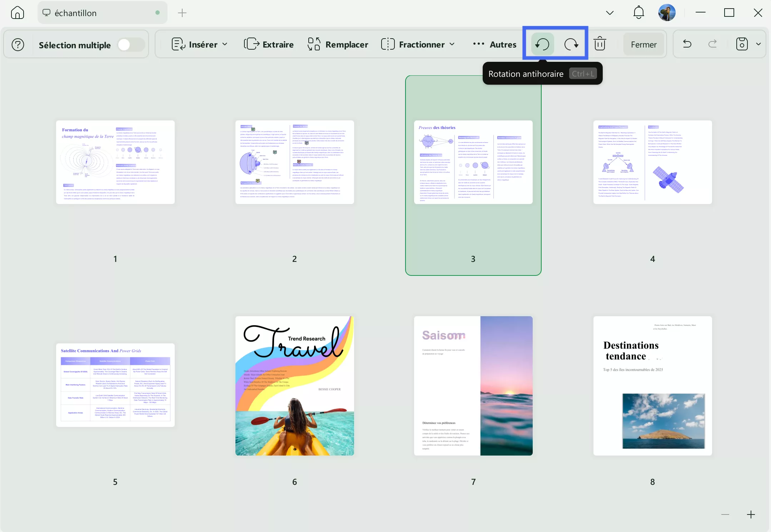The image size is (771, 532).
Task: Click the Fermer button
Action: 643,44
